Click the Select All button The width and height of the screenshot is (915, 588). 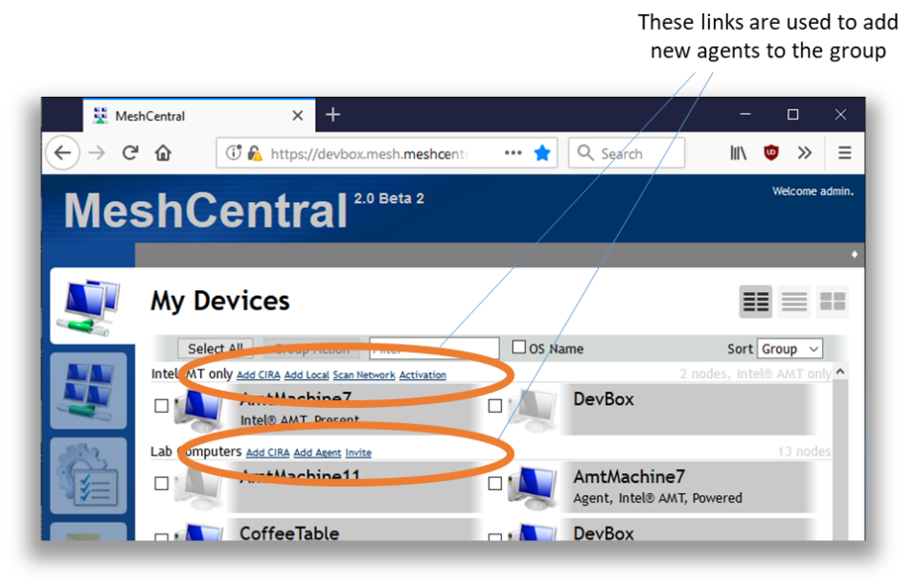click(x=215, y=348)
